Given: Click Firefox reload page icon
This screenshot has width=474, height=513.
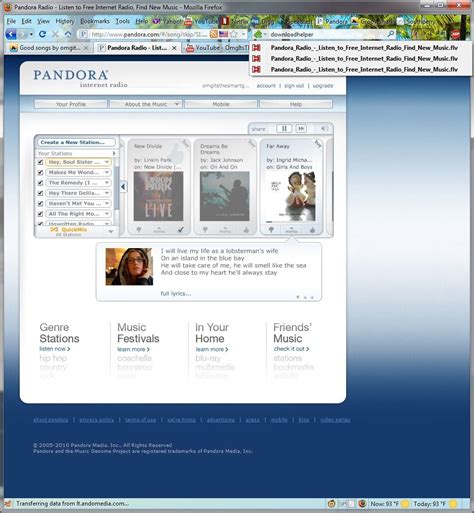Looking at the screenshot, I should point(42,34).
